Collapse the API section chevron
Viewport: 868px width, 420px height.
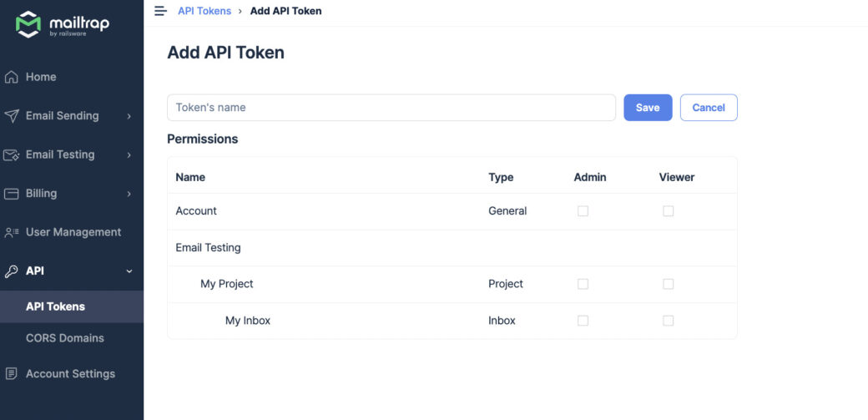129,271
